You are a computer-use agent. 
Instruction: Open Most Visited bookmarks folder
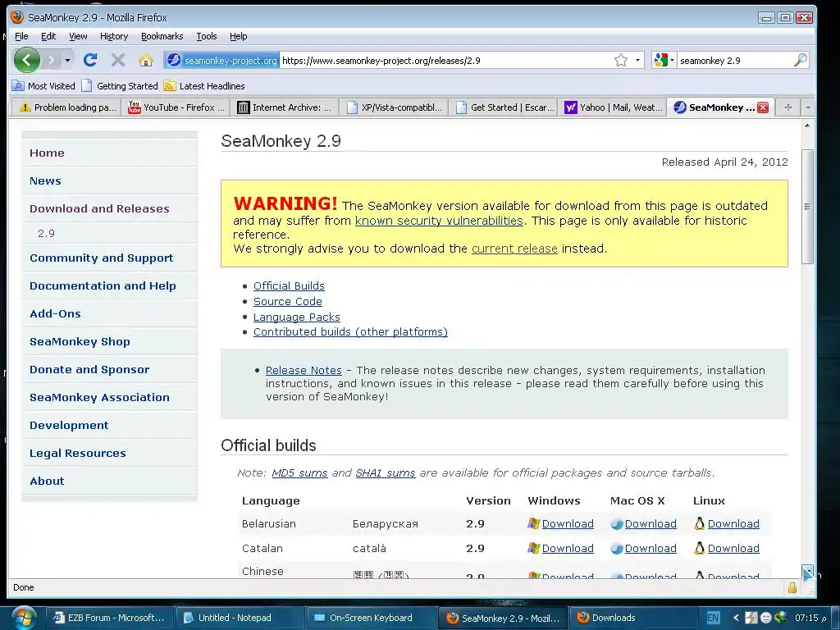(x=44, y=85)
